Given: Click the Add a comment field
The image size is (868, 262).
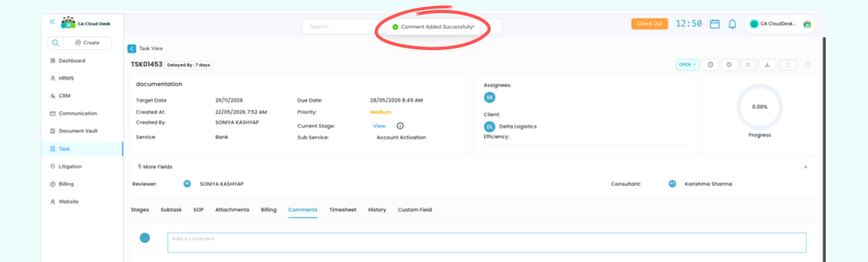Looking at the screenshot, I should point(487,242).
